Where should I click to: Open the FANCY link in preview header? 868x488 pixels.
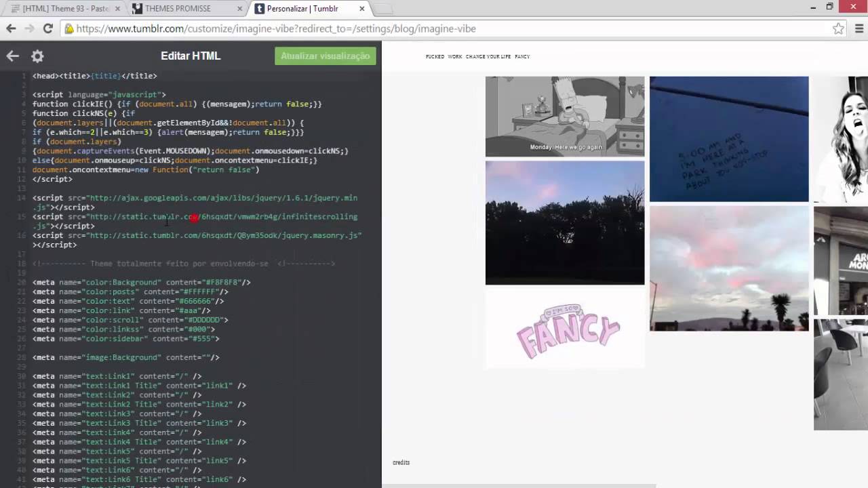(522, 57)
